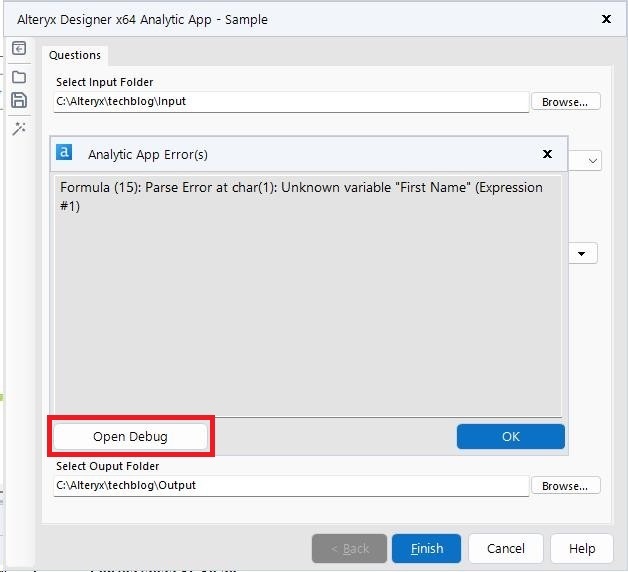Close the Analytic App Sample window
Screen dimensions: 628x572
tap(606, 19)
